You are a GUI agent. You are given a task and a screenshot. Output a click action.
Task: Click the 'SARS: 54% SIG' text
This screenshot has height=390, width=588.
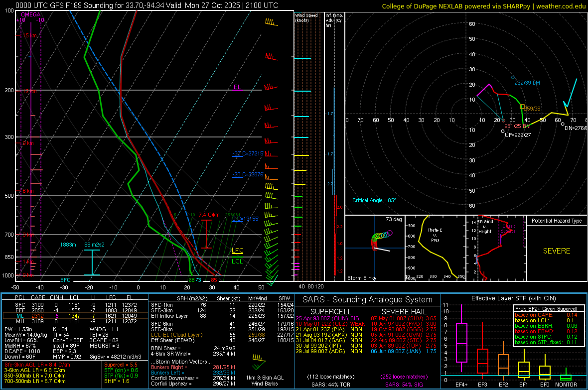tap(404, 385)
